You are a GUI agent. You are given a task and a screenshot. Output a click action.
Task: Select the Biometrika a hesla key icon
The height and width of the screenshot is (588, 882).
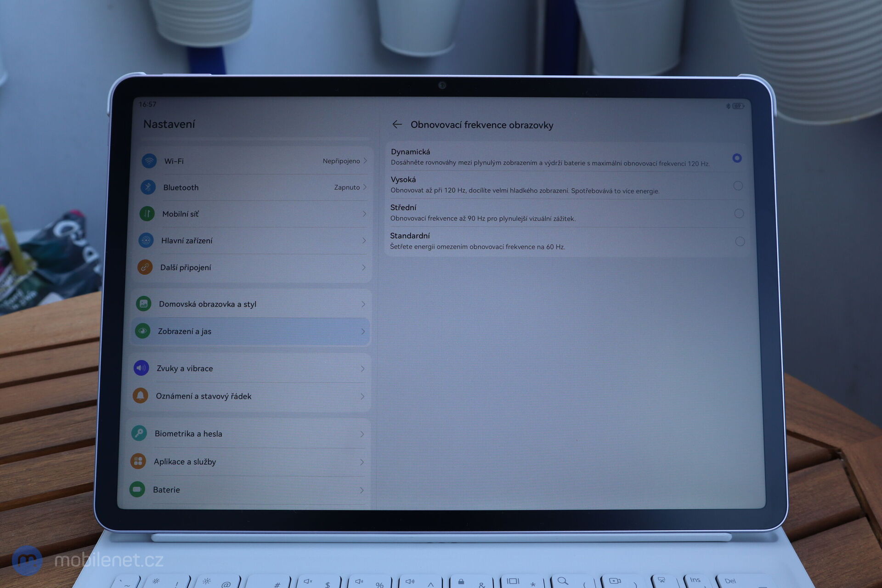click(139, 433)
